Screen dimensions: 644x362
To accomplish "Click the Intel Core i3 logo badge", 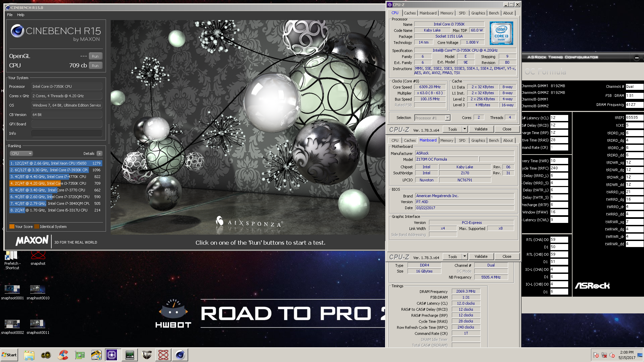I will pyautogui.click(x=501, y=33).
